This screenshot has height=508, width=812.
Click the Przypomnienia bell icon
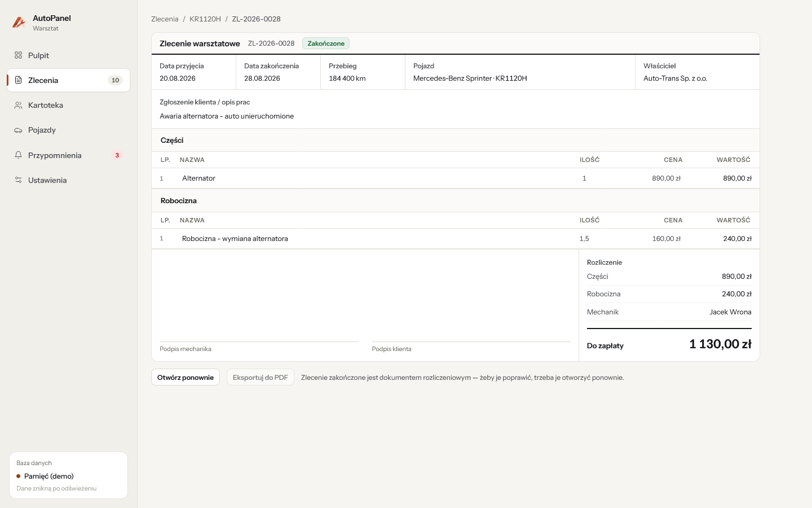18,155
